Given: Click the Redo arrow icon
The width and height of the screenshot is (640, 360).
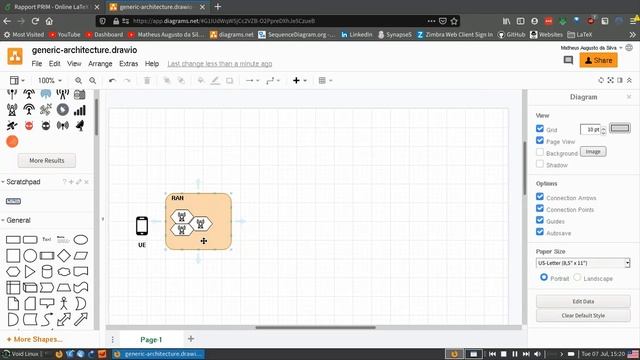Looking at the screenshot, I should coord(127,81).
